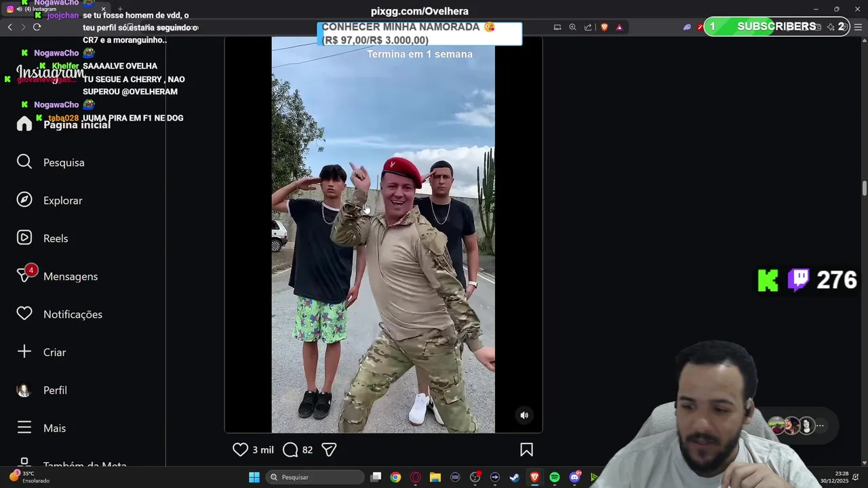868x488 pixels.
Task: Click Instagram logo text in sidebar
Action: click(50, 73)
